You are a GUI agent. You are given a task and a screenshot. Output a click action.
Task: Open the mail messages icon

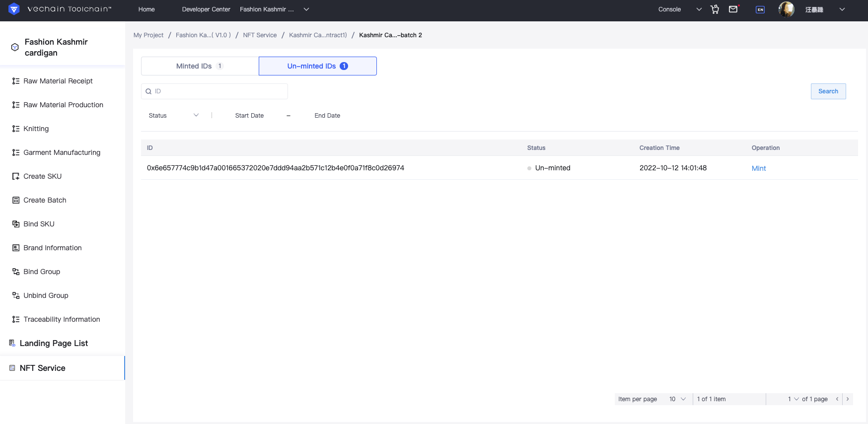733,9
